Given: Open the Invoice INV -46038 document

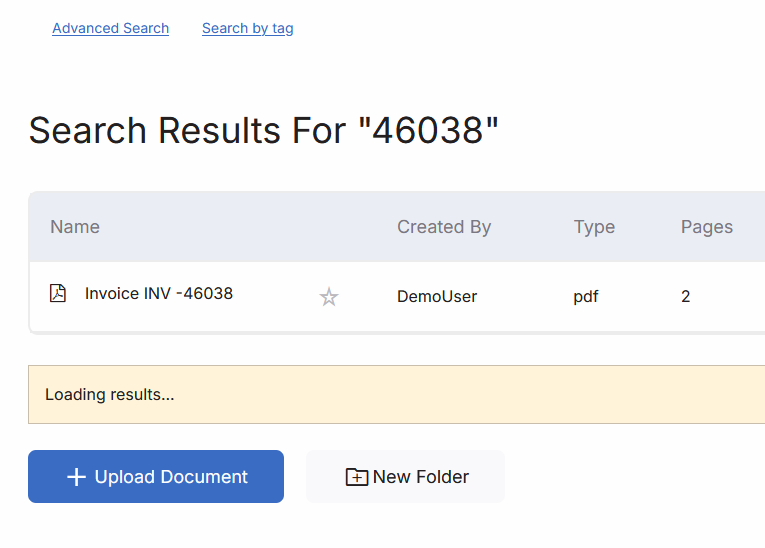Looking at the screenshot, I should pyautogui.click(x=159, y=294).
